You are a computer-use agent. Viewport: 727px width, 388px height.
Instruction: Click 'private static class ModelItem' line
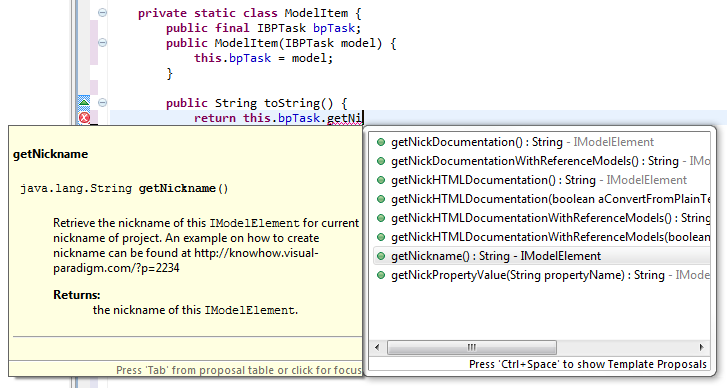249,13
